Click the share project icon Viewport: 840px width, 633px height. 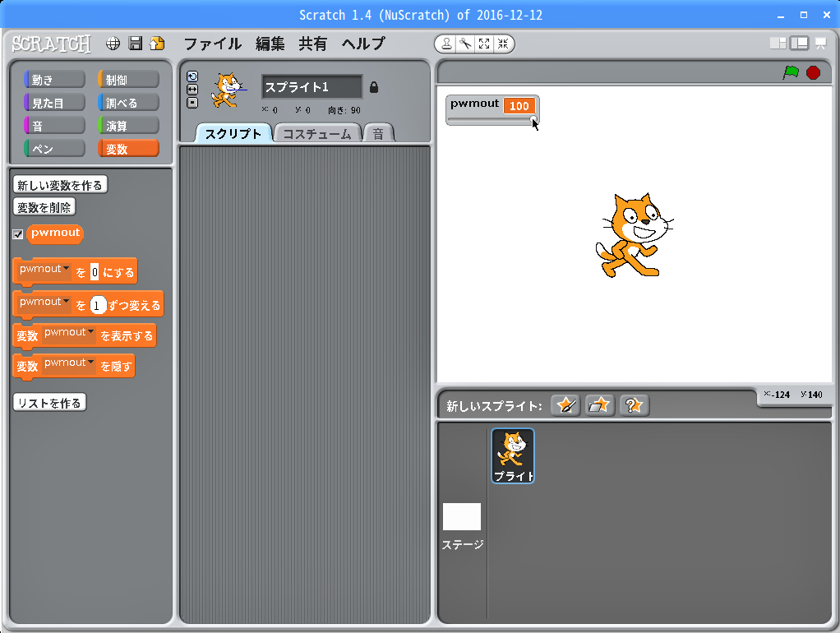(157, 44)
